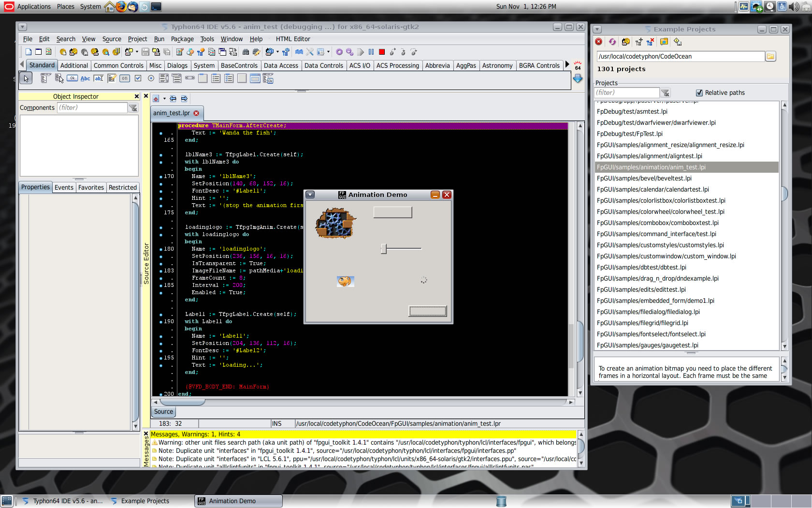Switch to Events tab in Object Inspector
812x508 pixels.
point(64,188)
